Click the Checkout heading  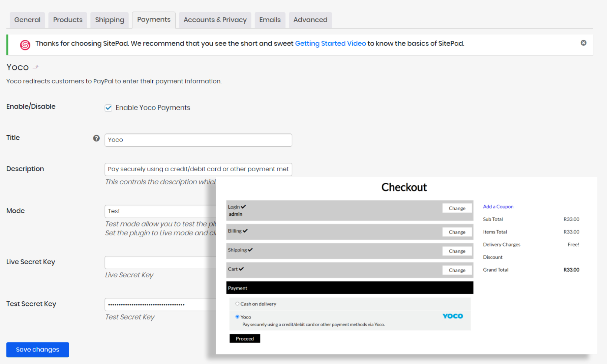(404, 187)
